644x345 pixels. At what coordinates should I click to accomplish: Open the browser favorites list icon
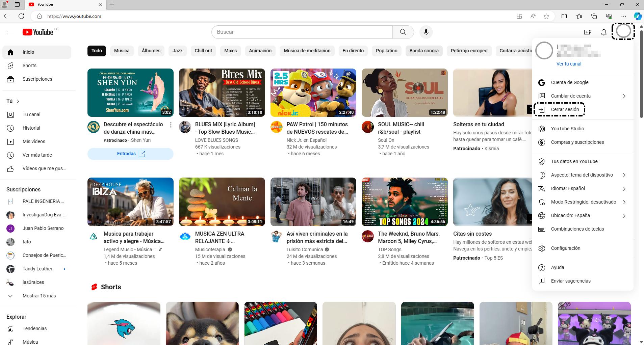click(579, 16)
